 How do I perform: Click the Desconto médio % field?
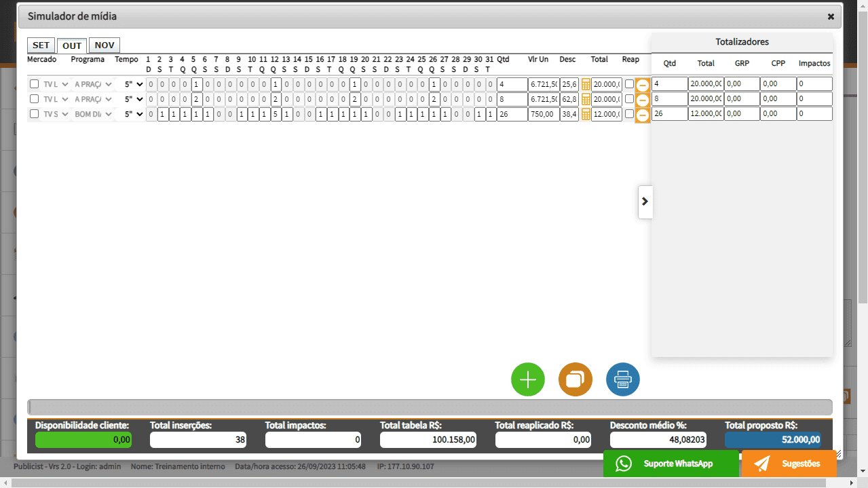point(658,440)
